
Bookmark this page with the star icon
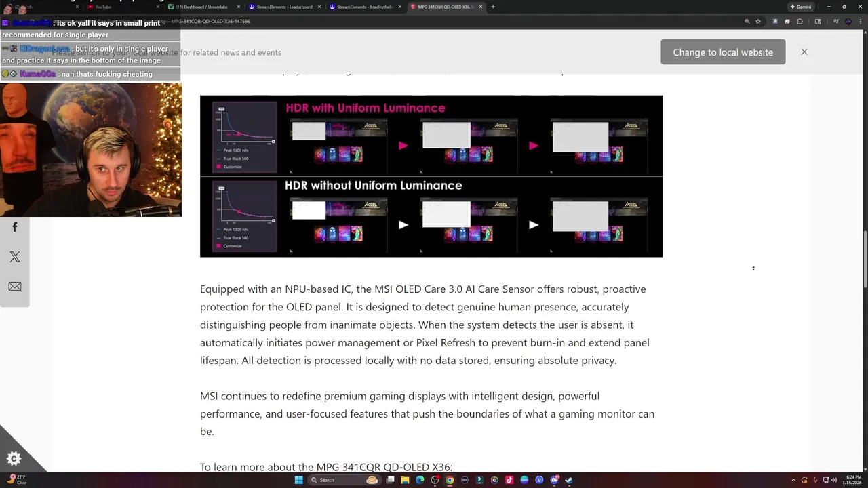point(758,22)
